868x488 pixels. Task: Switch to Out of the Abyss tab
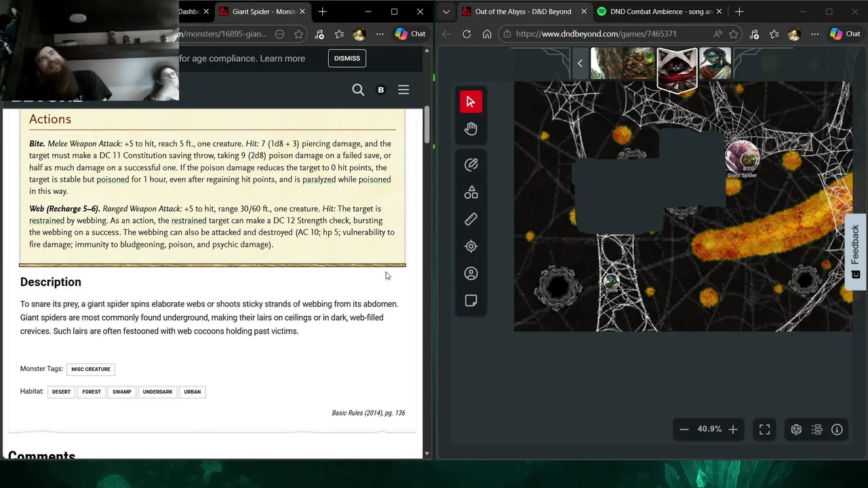pos(524,12)
